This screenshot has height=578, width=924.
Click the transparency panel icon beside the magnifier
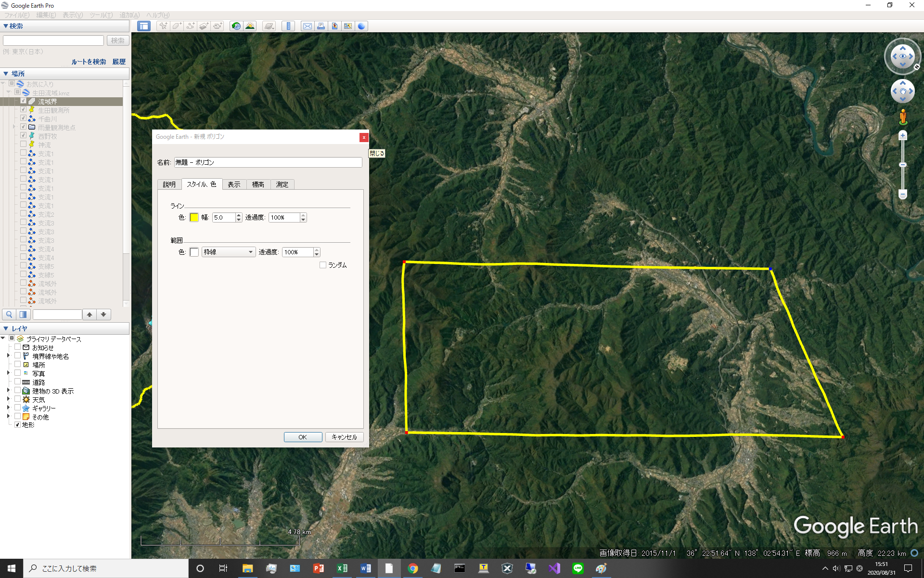[23, 315]
